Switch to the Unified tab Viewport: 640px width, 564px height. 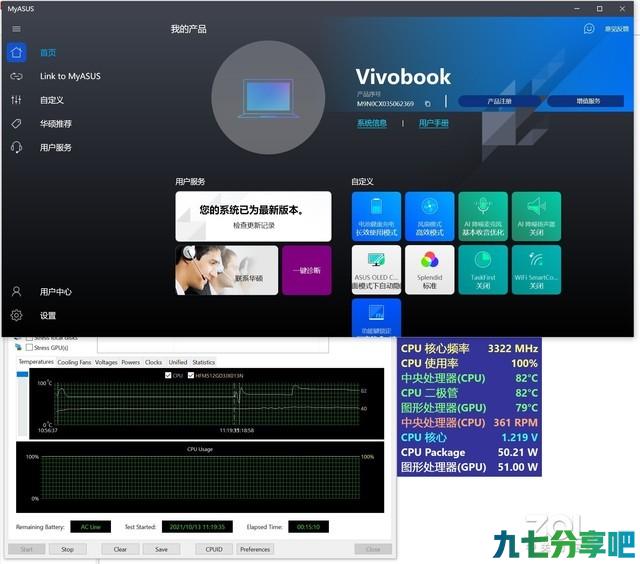pos(178,362)
